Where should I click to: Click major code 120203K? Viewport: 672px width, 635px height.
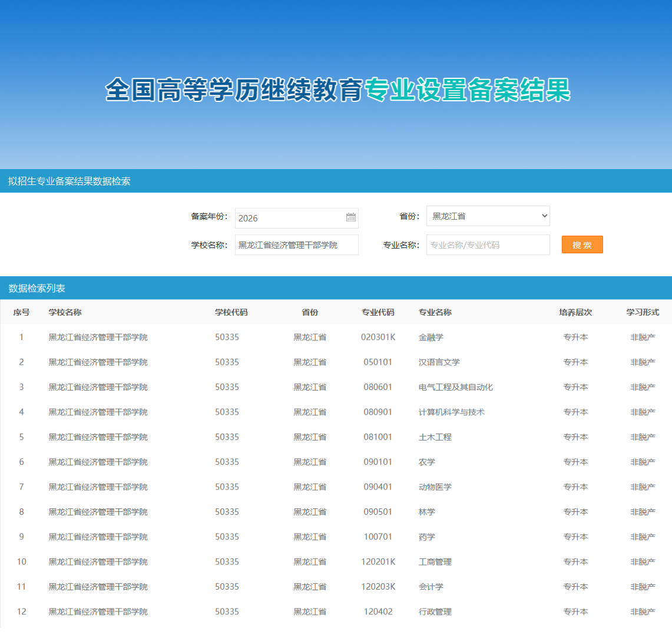[x=378, y=587]
